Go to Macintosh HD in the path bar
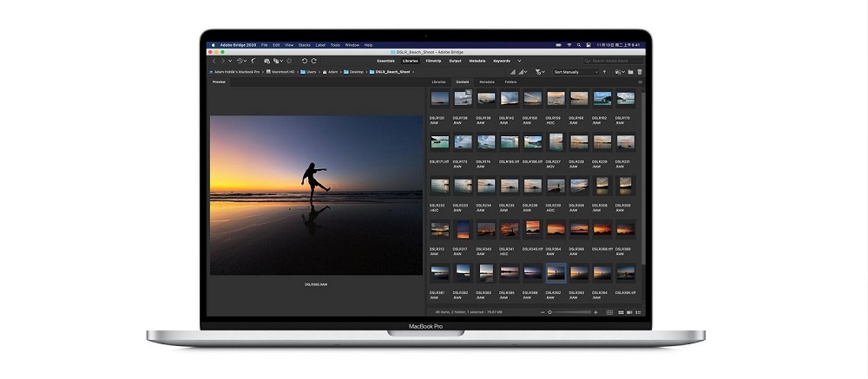Viewport: 868px width, 379px height. 280,72
